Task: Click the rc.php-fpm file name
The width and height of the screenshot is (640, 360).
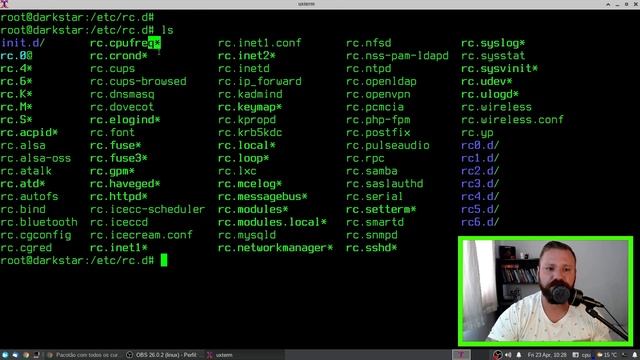Action: 378,120
